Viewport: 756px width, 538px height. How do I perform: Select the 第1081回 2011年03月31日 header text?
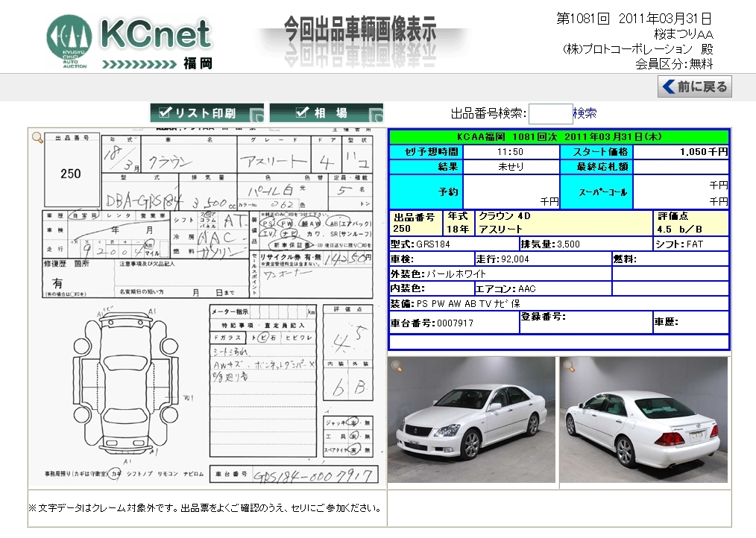[634, 19]
